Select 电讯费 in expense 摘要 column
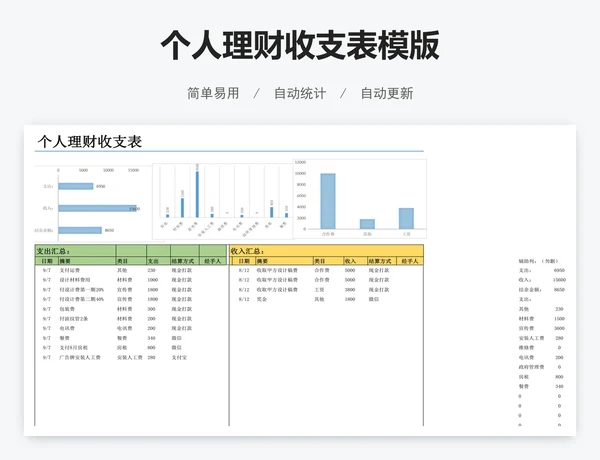The image size is (600, 460). 67,328
